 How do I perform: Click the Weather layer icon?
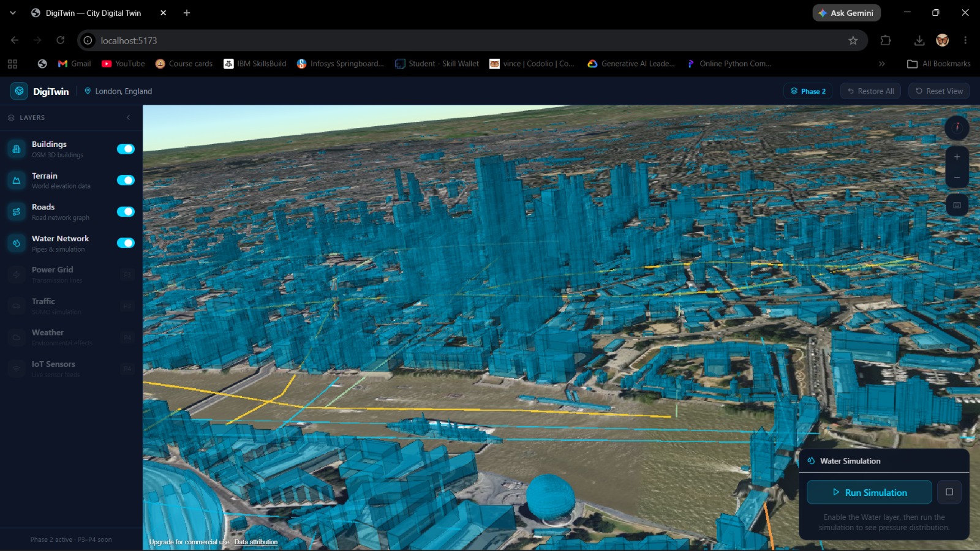click(x=17, y=337)
